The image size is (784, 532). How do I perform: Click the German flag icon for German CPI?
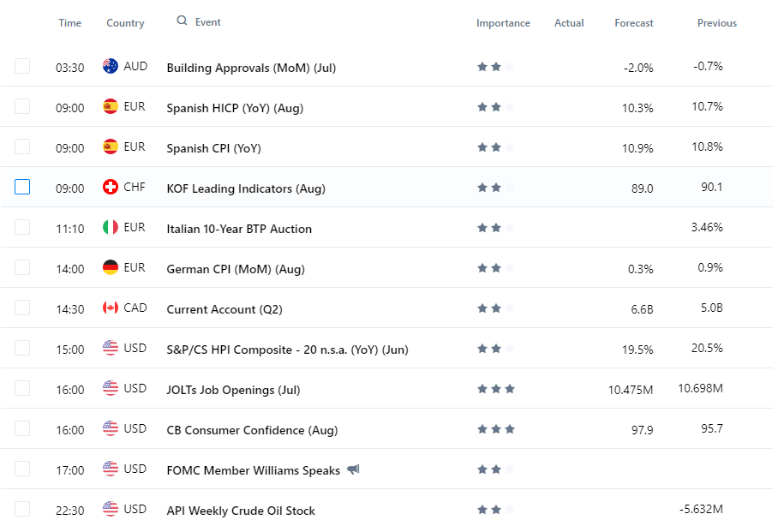(x=111, y=268)
